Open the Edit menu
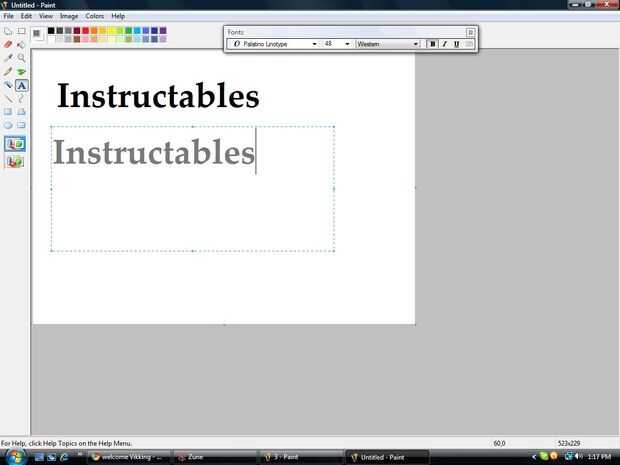This screenshot has height=465, width=620. 26,16
